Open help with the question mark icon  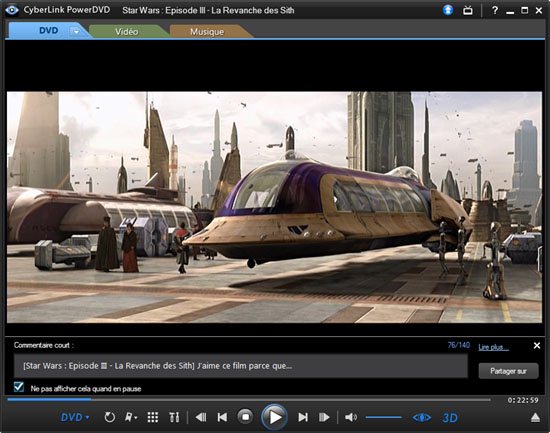click(x=495, y=10)
